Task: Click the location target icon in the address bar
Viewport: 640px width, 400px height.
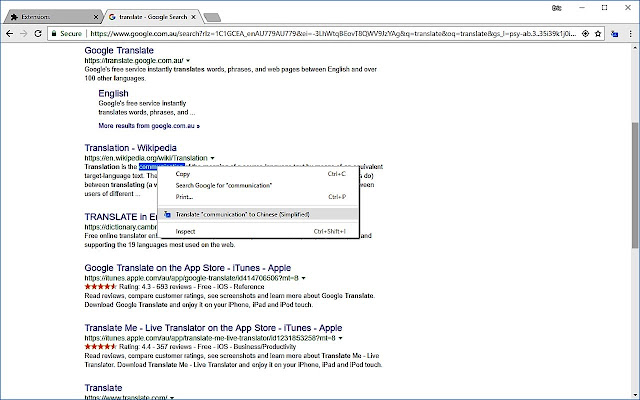Action: (x=585, y=34)
